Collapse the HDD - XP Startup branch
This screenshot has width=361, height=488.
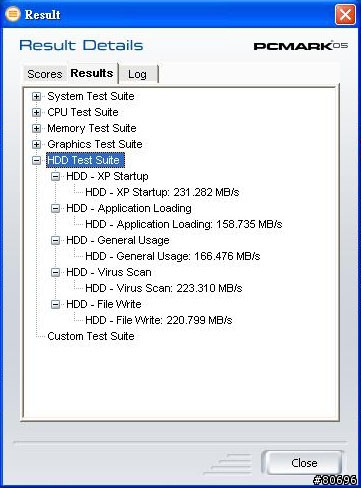[x=55, y=176]
